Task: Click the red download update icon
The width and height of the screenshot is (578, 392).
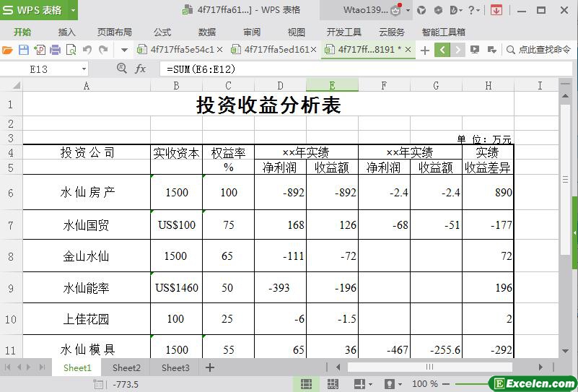Action: (x=496, y=10)
